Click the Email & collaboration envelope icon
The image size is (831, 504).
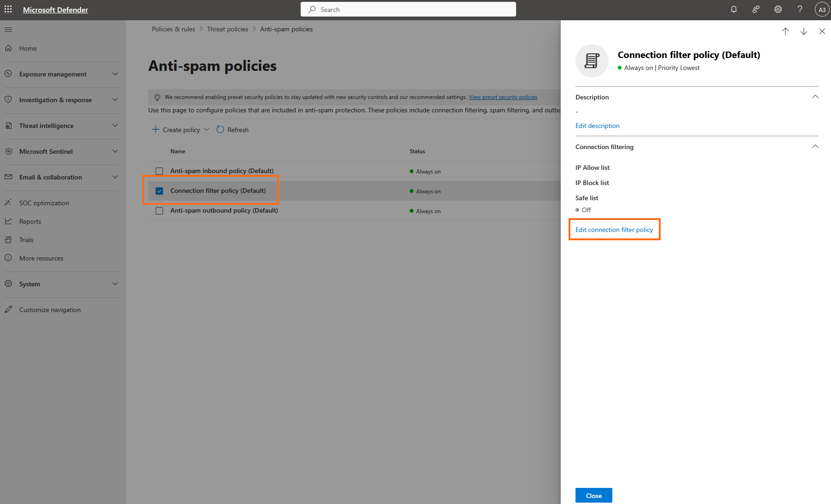click(x=8, y=177)
